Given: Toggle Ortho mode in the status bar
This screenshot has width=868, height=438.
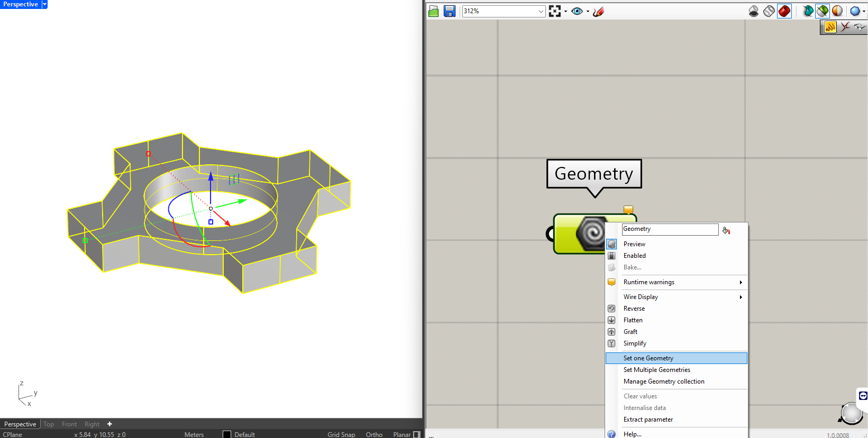Looking at the screenshot, I should [374, 434].
